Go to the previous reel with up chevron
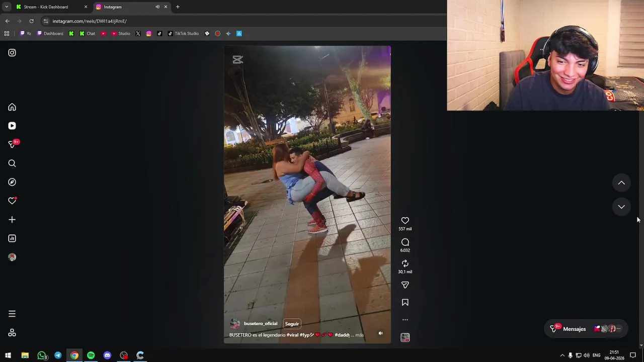The image size is (644, 362). tap(621, 183)
